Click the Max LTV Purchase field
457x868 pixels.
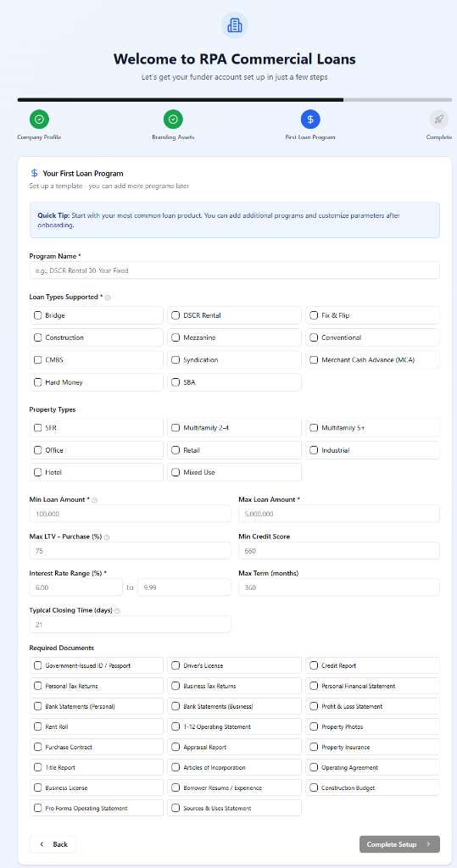tap(131, 551)
